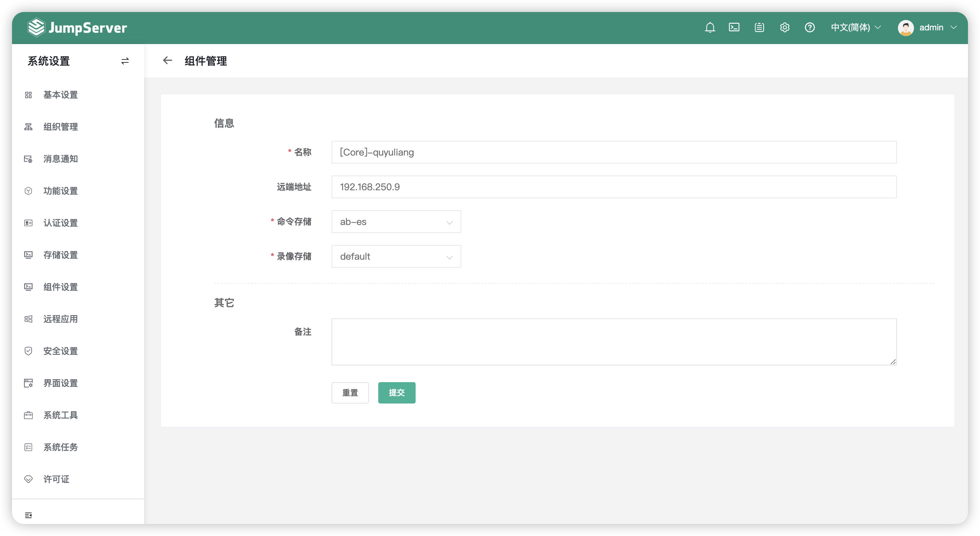This screenshot has height=536, width=980.
Task: Click the 功能设置 cube icon
Action: [x=28, y=191]
